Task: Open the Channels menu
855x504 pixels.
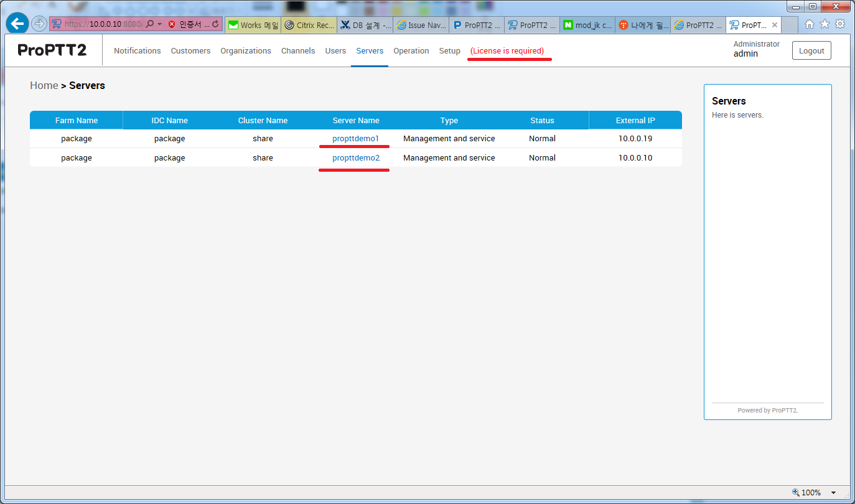Action: [x=298, y=51]
